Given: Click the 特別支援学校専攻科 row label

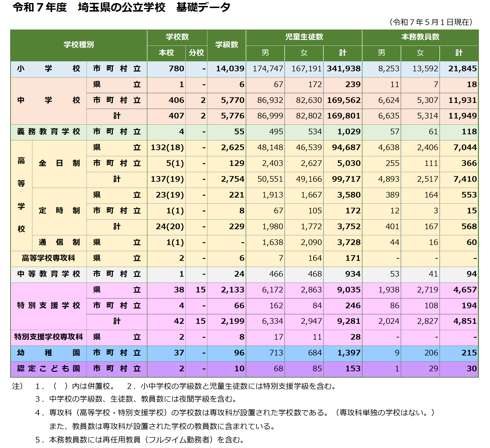Looking at the screenshot, I should click(49, 337).
